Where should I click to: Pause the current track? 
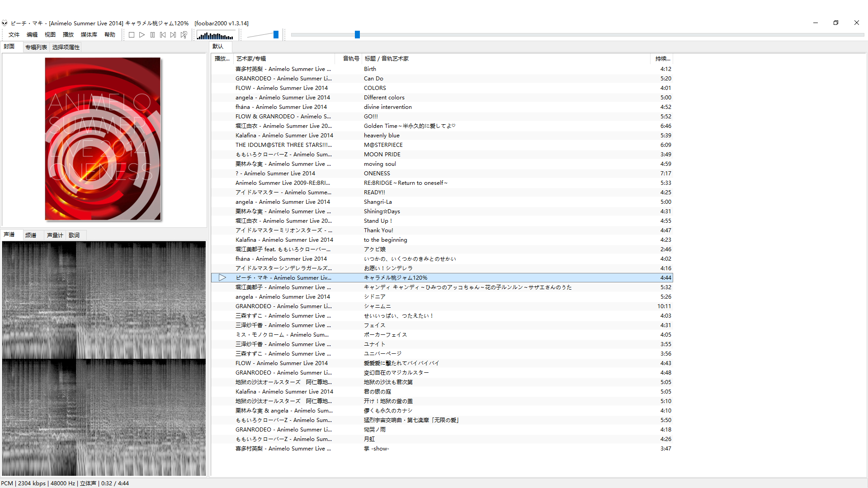(152, 35)
